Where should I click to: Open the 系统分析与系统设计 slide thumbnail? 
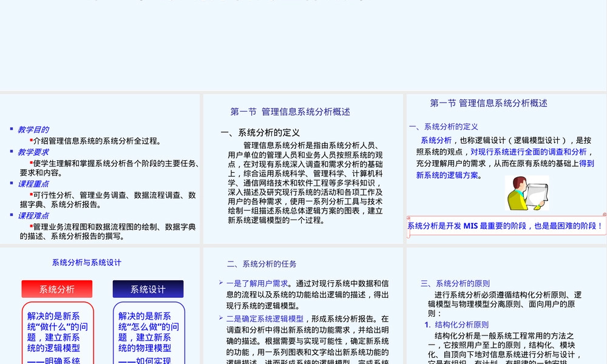tap(100, 306)
